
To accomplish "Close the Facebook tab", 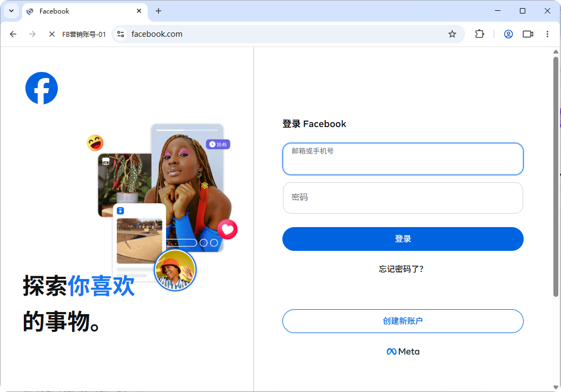I will (139, 11).
